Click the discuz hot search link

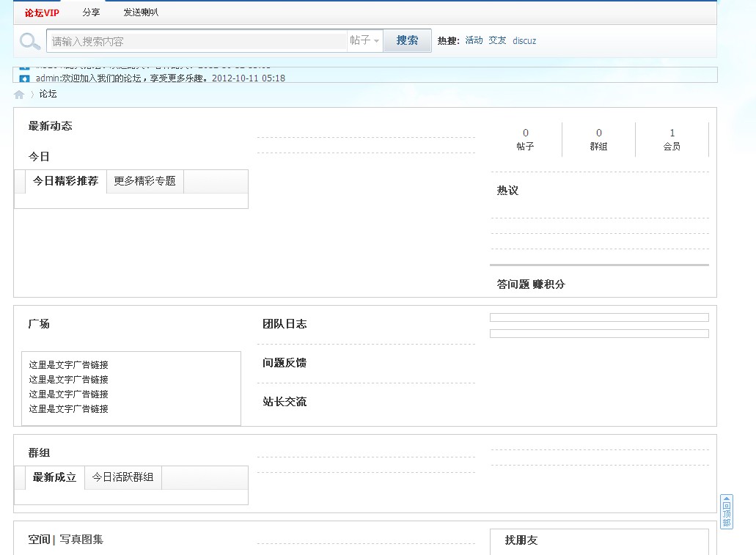tap(524, 40)
